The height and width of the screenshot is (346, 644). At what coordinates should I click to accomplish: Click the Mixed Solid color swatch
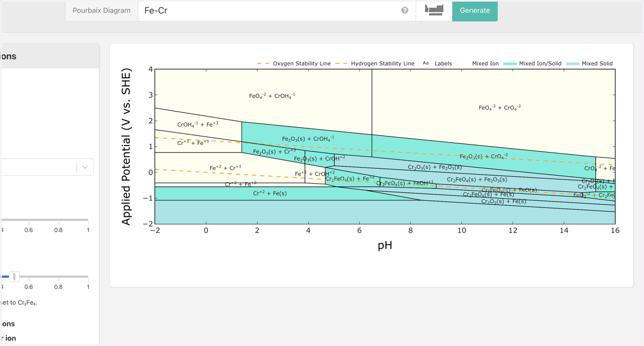pyautogui.click(x=573, y=63)
